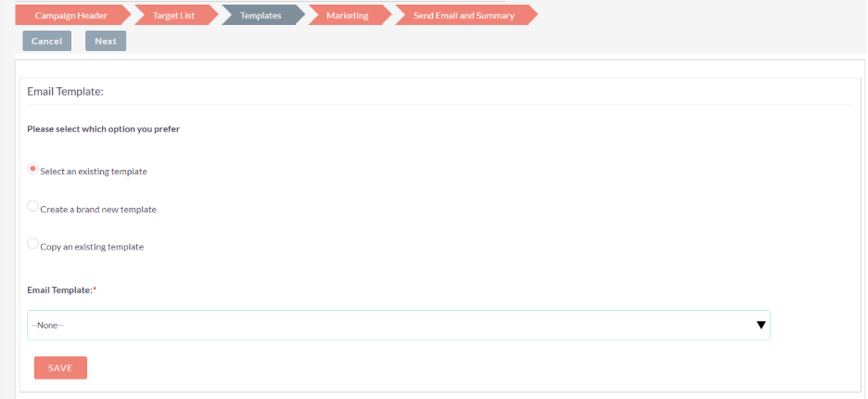Jump to the Marketing wizard step
This screenshot has height=399, width=868.
347,16
